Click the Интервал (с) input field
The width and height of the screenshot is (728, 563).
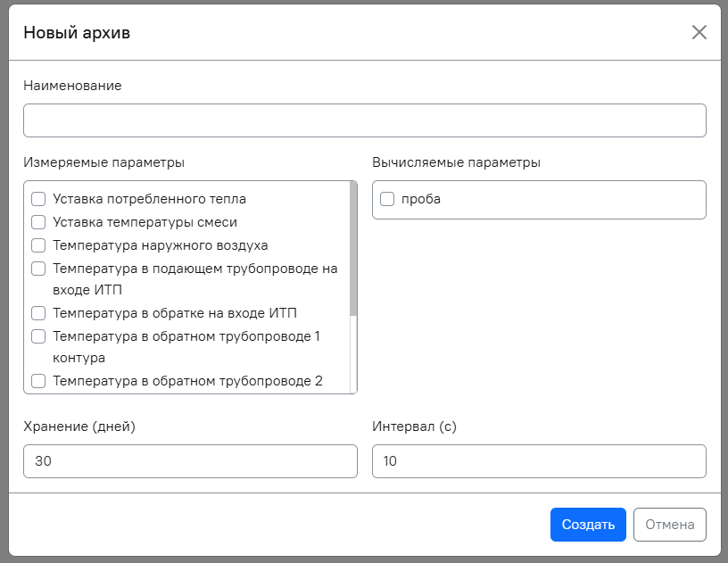point(539,461)
